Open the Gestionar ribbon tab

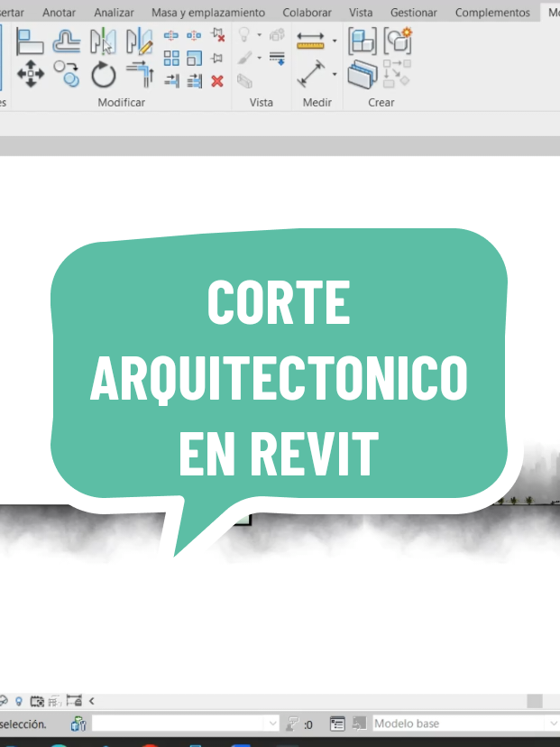click(x=414, y=13)
